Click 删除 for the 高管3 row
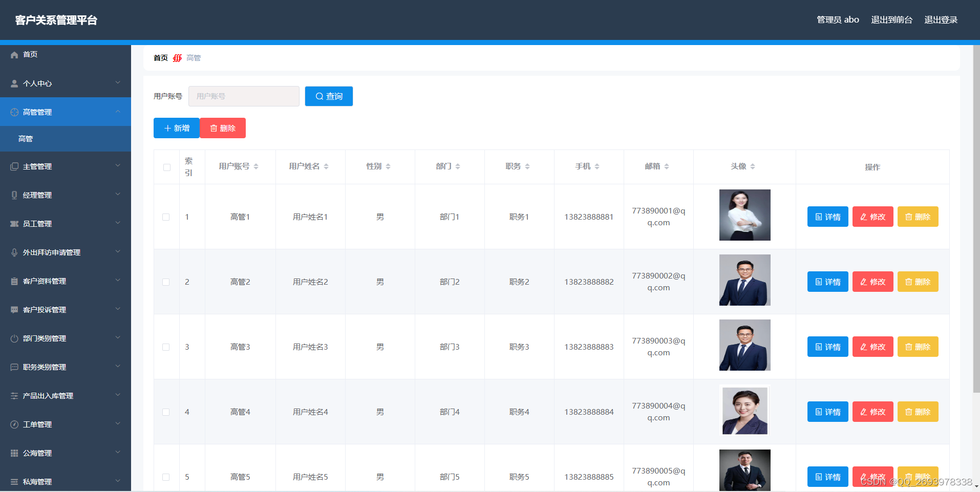Image resolution: width=980 pixels, height=492 pixels. (x=918, y=347)
